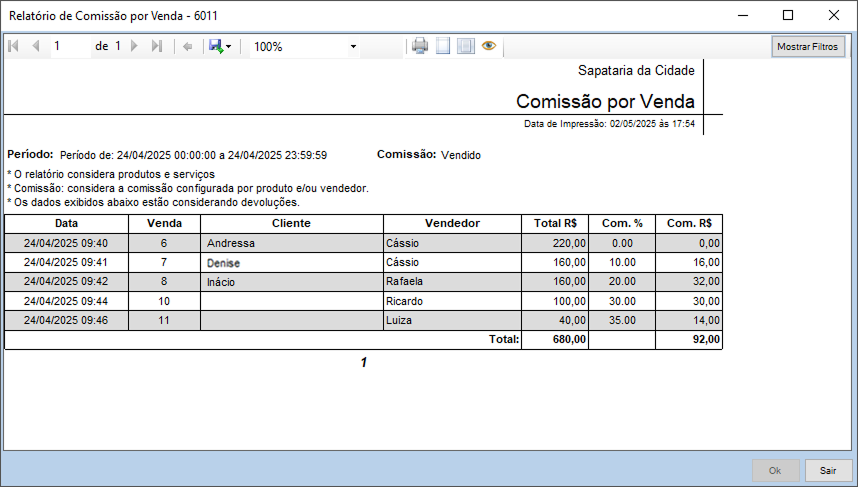This screenshot has height=487, width=858.
Task: Open page setup icon
Action: [465, 46]
